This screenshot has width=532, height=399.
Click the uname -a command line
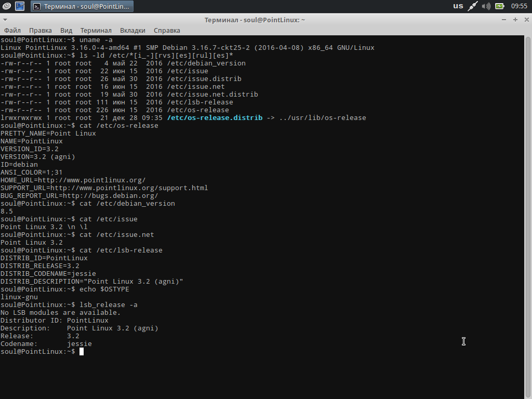(x=56, y=39)
